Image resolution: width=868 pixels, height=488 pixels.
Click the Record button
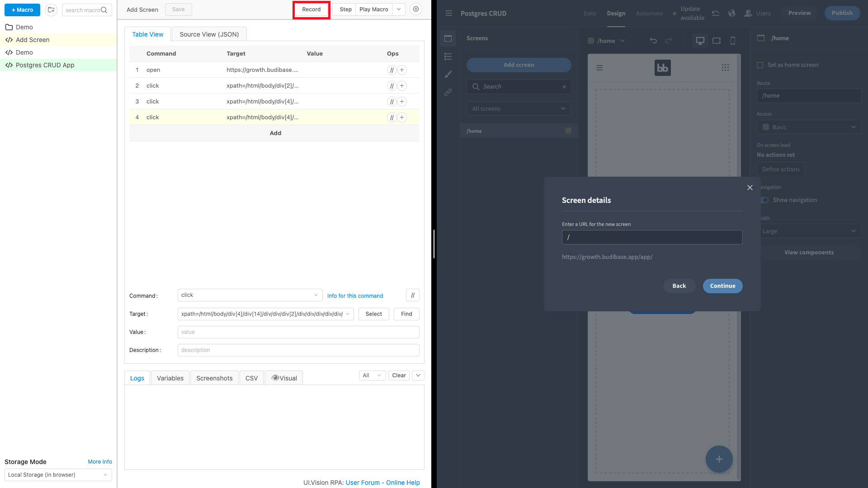[x=311, y=9]
